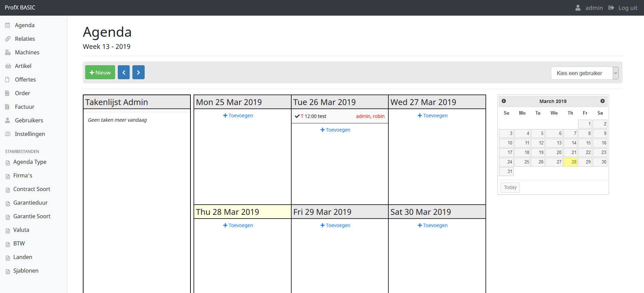Click the green Nieuw button
644x293 pixels.
coord(100,72)
